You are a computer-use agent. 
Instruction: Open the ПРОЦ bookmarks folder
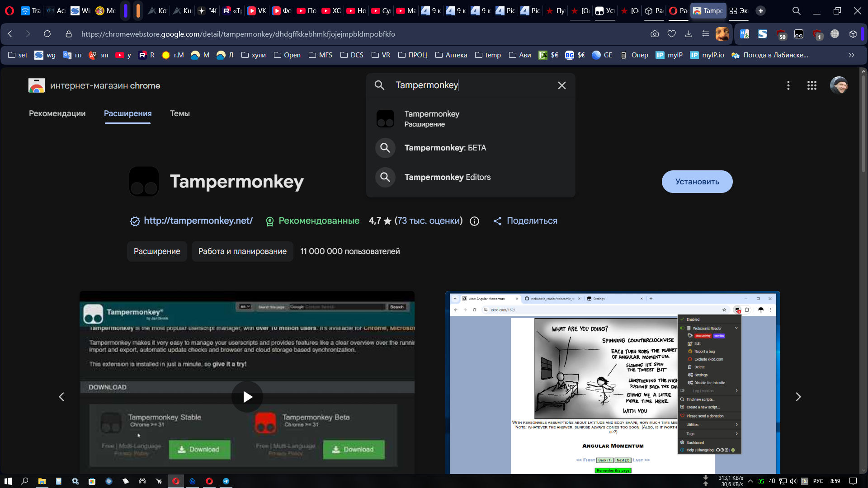pyautogui.click(x=412, y=55)
